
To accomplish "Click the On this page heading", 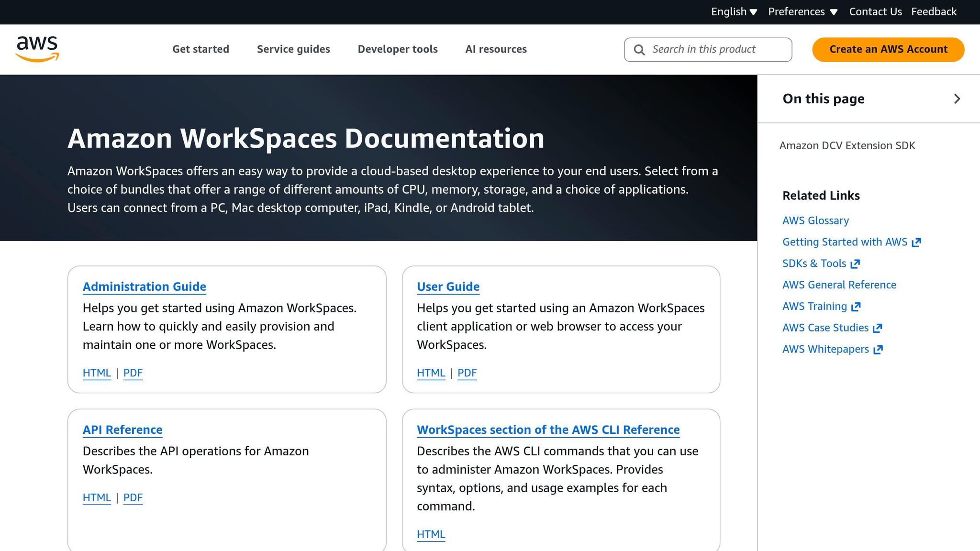I will click(x=824, y=99).
